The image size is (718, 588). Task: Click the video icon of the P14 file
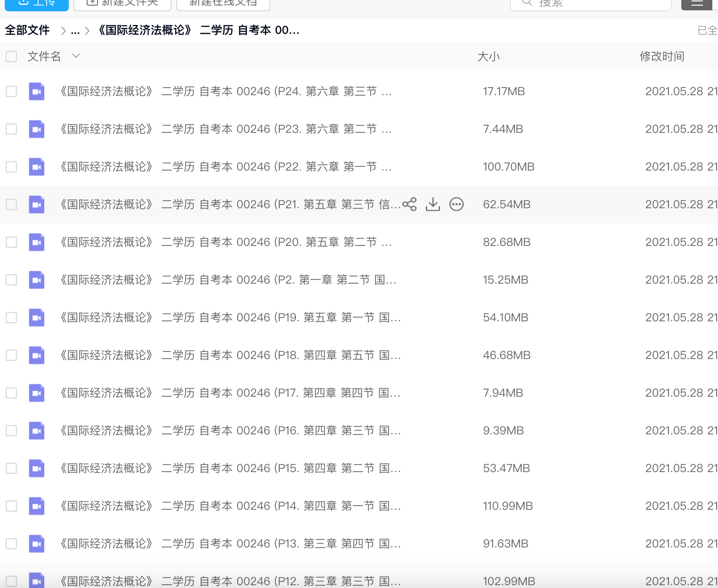tap(37, 506)
